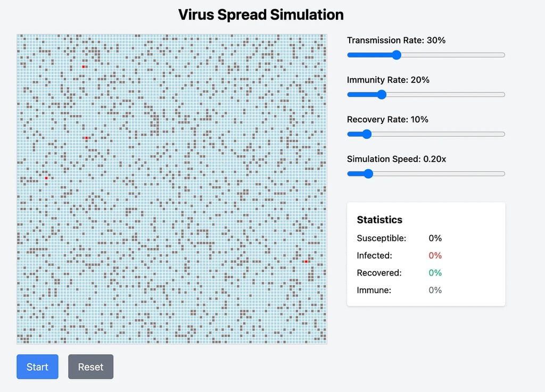Select the Immune statistic label
Screen dimensions: 545x392
[374, 290]
